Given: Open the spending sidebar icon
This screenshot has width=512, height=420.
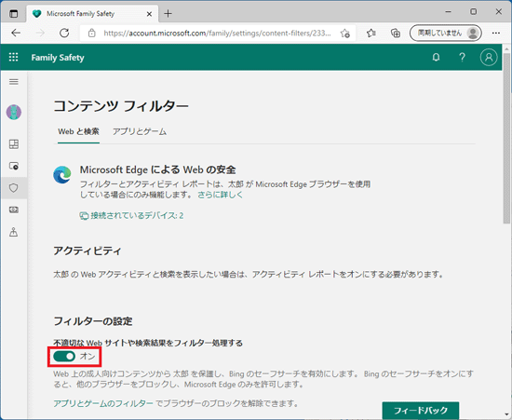Looking at the screenshot, I should click(14, 210).
